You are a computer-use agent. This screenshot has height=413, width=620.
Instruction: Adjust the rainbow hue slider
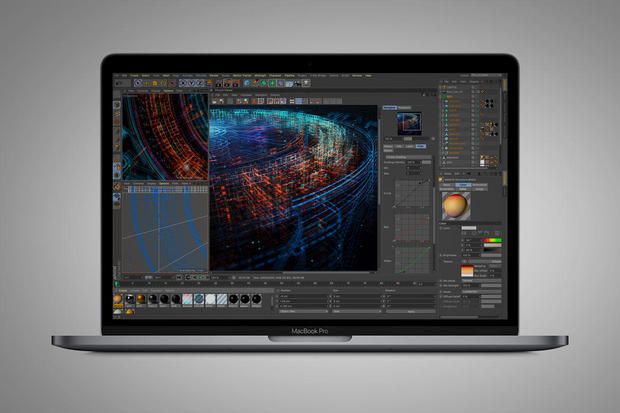tap(493, 240)
